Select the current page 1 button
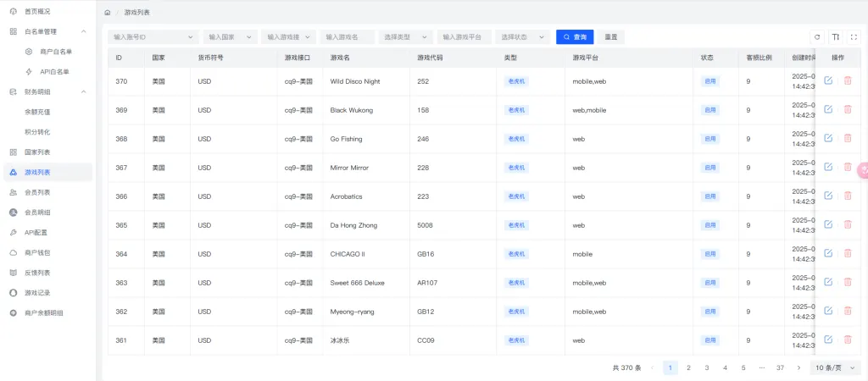This screenshot has width=868, height=381. 670,367
